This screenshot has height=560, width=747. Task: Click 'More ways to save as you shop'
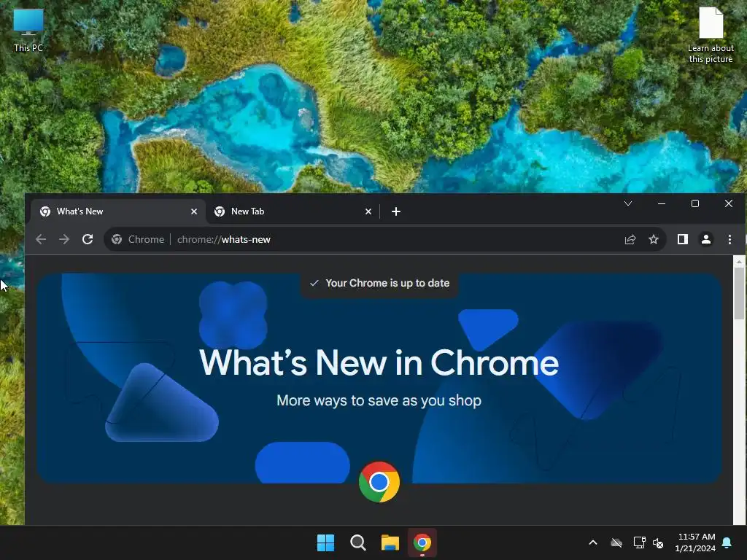click(x=379, y=400)
